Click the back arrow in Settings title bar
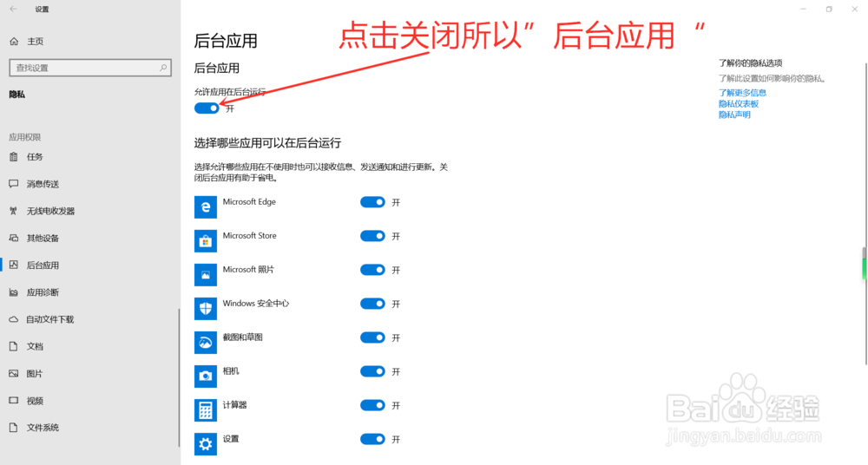868x465 pixels. [13, 9]
